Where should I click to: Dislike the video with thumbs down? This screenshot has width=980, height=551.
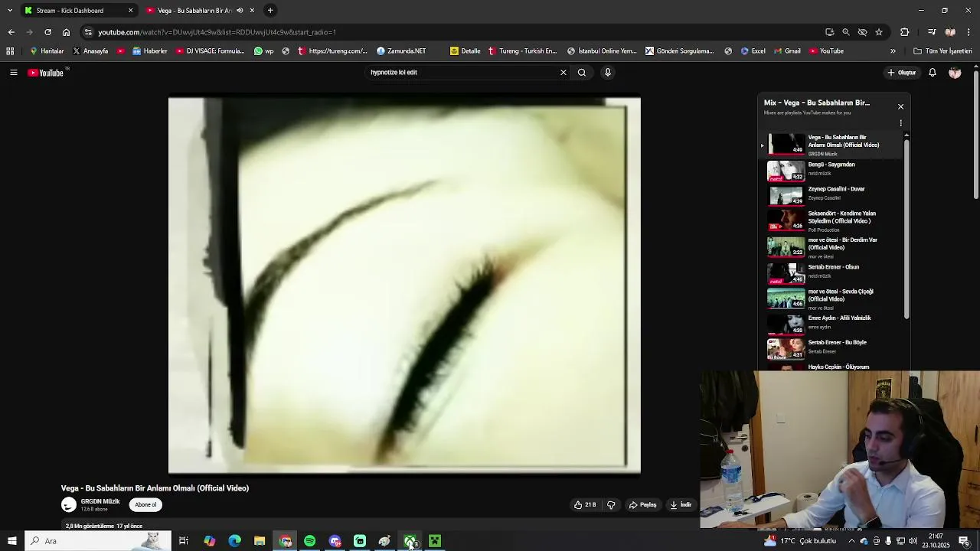[611, 505]
